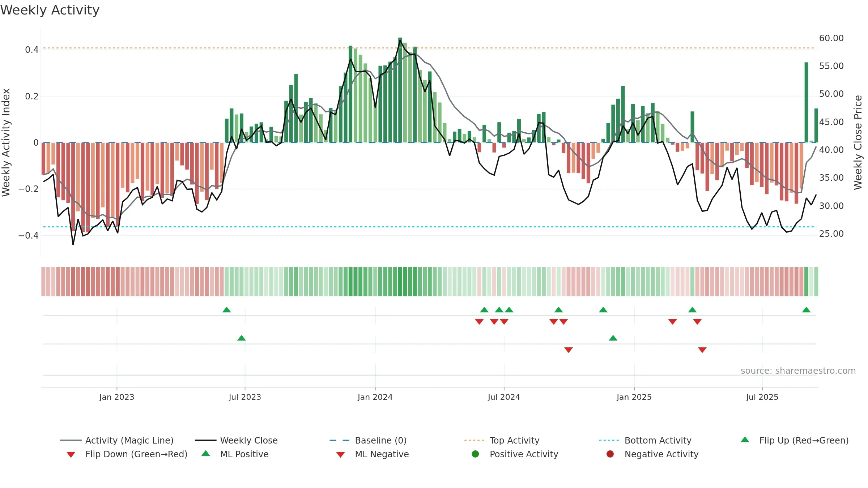Click the green triangle icon beside Flip Up legend
Image resolution: width=868 pixels, height=488 pixels.
click(x=745, y=440)
